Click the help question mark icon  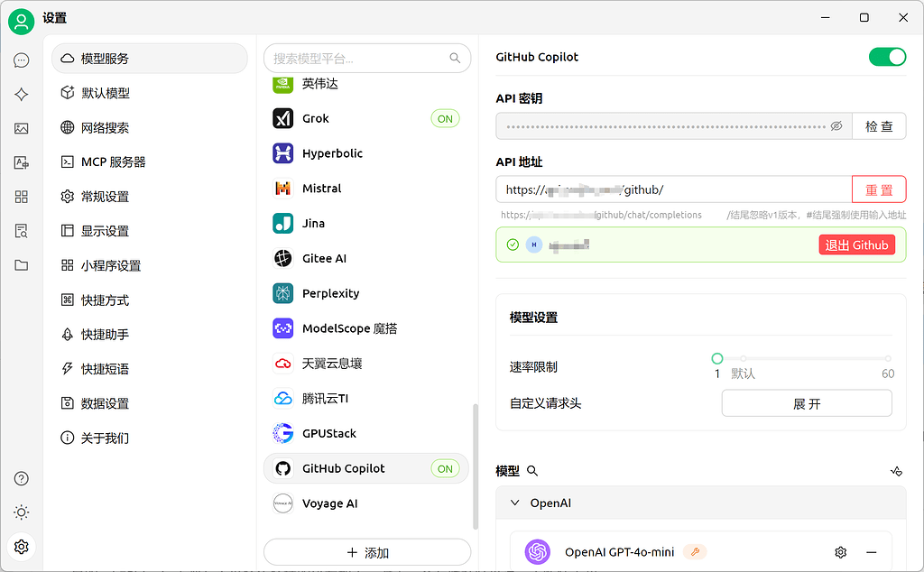22,478
